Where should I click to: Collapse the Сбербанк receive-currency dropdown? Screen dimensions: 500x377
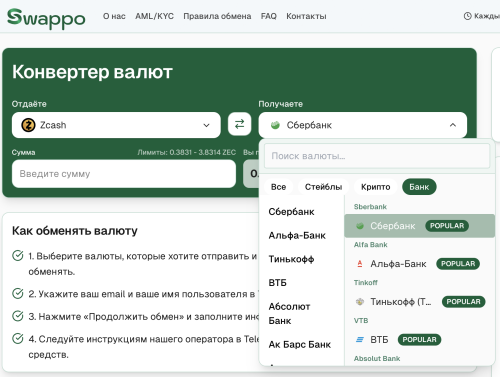[x=363, y=125]
